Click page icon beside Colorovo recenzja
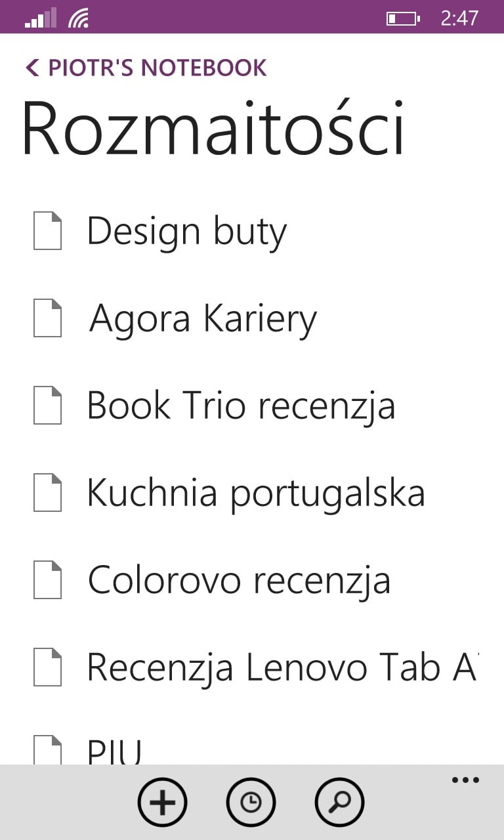The height and width of the screenshot is (840, 504). click(x=48, y=580)
